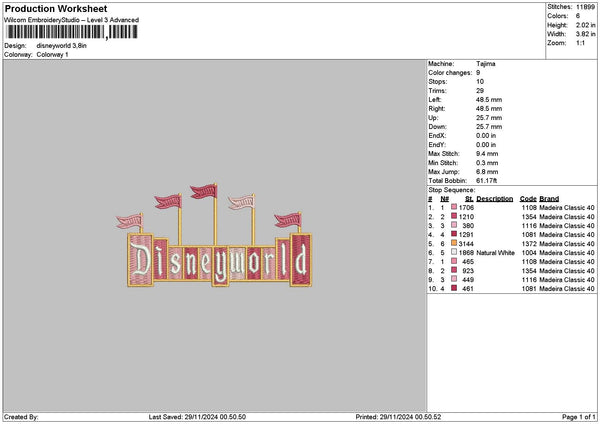Click the Description column header
Viewport: 600px width, 424px height.
click(494, 199)
